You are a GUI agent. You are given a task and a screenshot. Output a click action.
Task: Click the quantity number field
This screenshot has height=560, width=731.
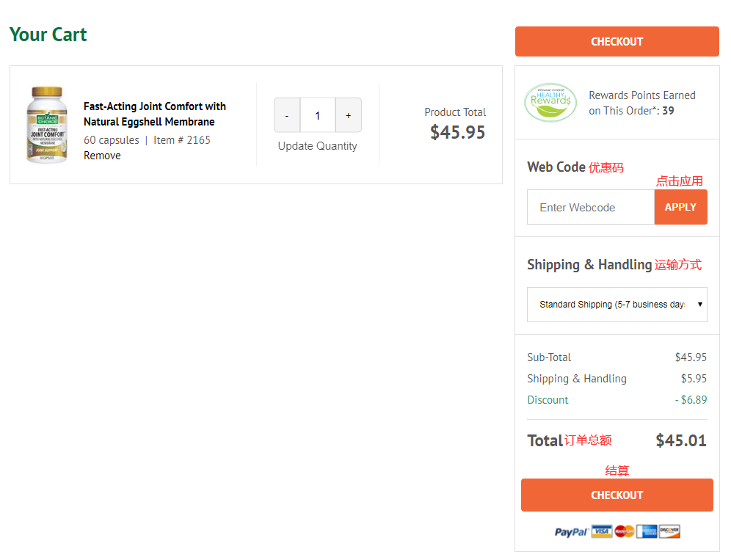tap(317, 115)
